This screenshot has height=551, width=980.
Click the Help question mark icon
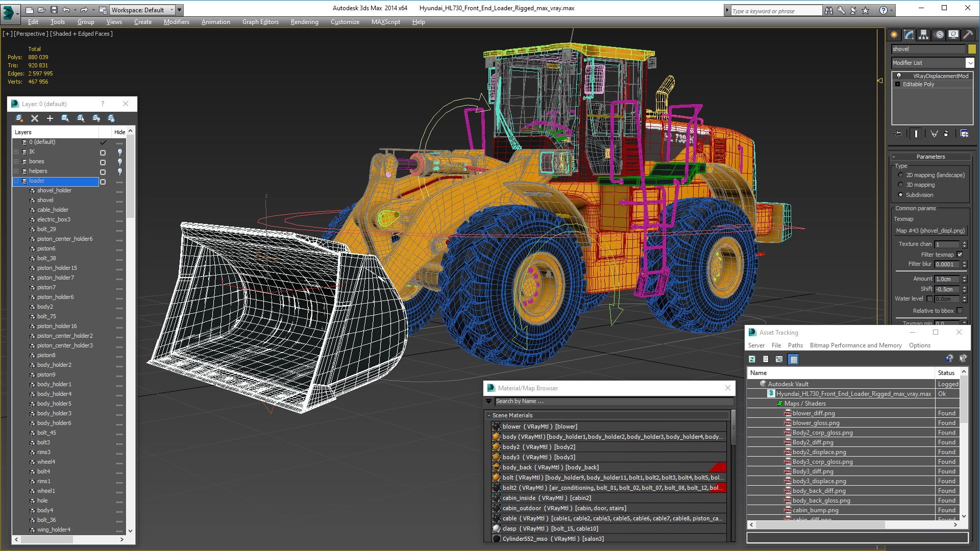pos(884,10)
